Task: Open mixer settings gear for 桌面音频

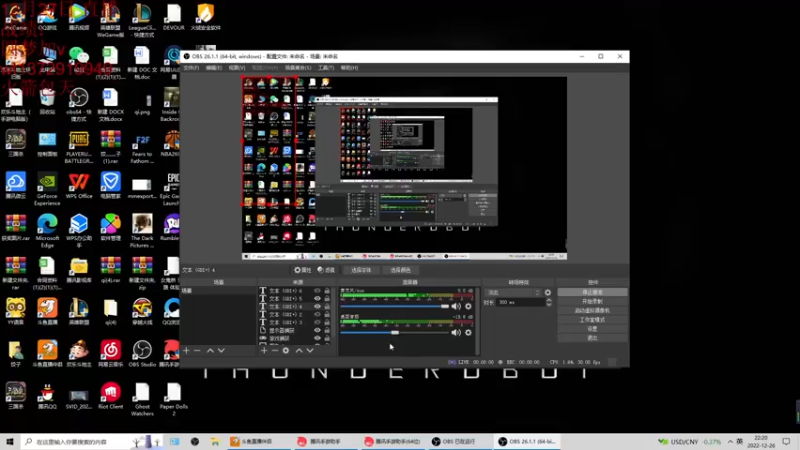Action: pyautogui.click(x=468, y=333)
